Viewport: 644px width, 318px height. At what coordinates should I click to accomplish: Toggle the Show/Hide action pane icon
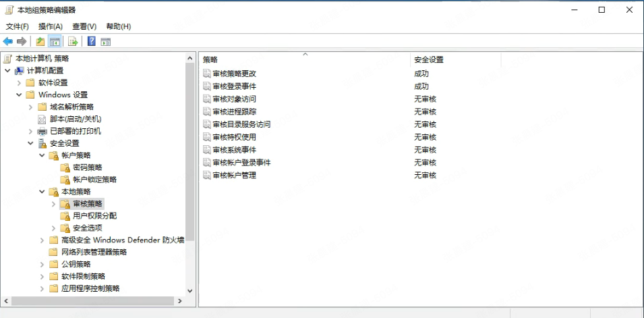106,41
